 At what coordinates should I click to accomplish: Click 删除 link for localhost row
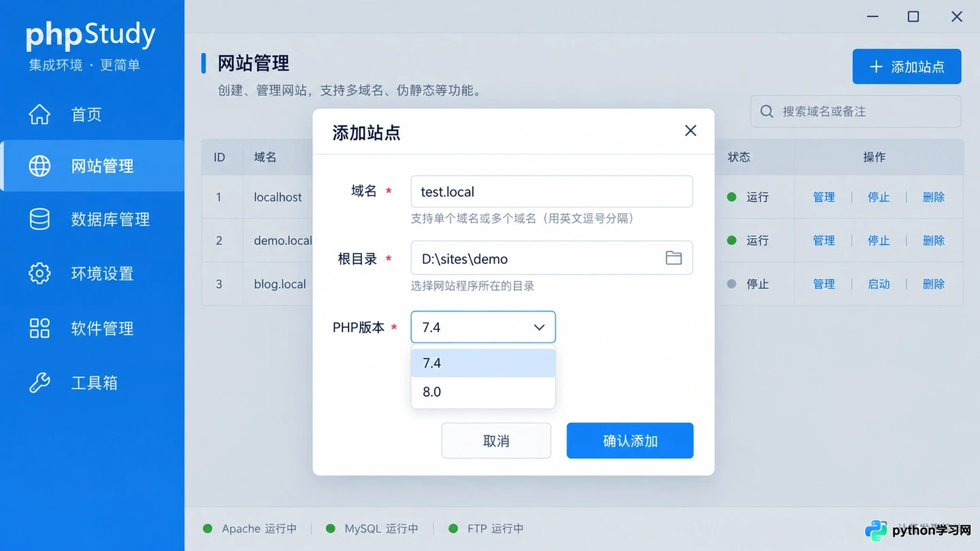(x=934, y=197)
